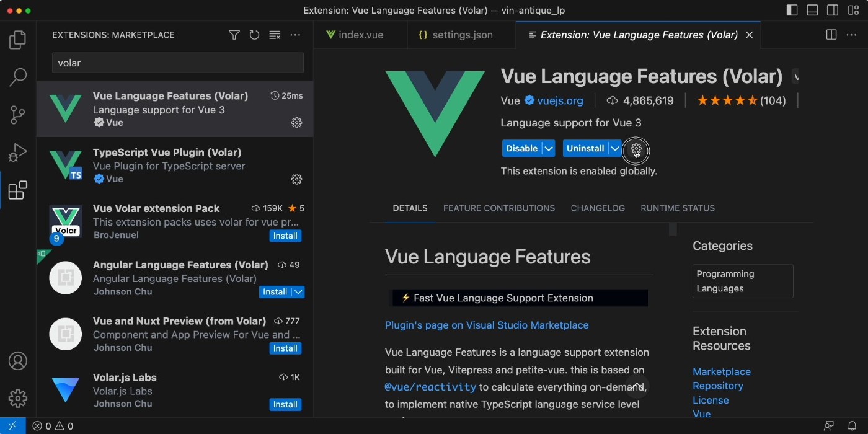Select Vue Volar extension Pack list item
868x434 pixels.
175,222
